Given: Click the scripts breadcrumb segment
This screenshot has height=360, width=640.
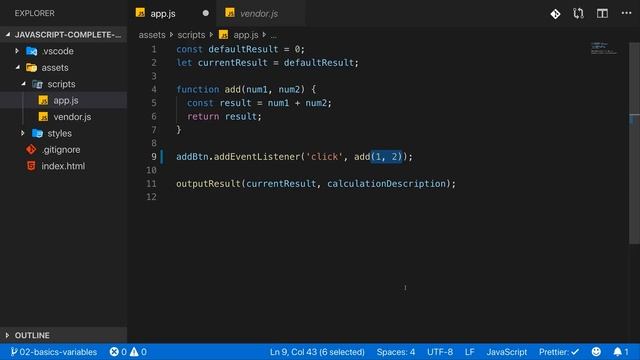Looking at the screenshot, I should [x=191, y=35].
